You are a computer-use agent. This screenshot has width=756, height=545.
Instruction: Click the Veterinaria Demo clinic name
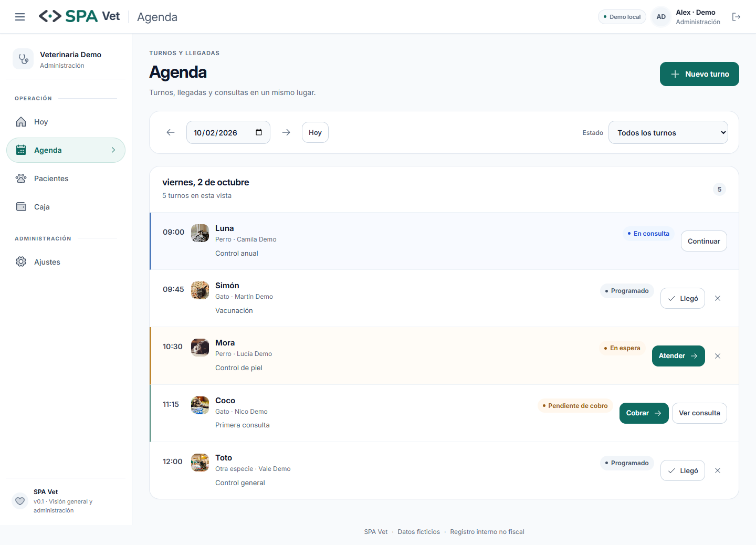(x=71, y=55)
